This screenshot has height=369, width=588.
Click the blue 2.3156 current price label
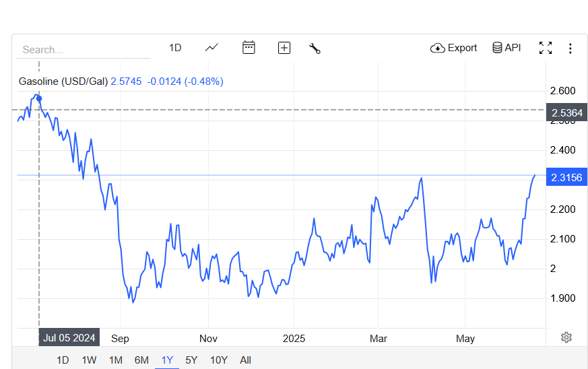coord(566,177)
